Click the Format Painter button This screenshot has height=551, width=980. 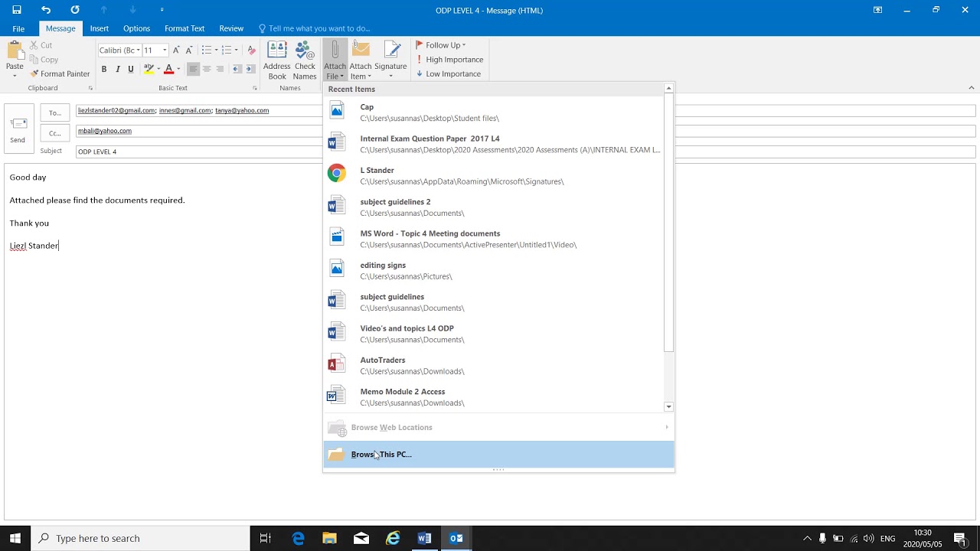60,73
